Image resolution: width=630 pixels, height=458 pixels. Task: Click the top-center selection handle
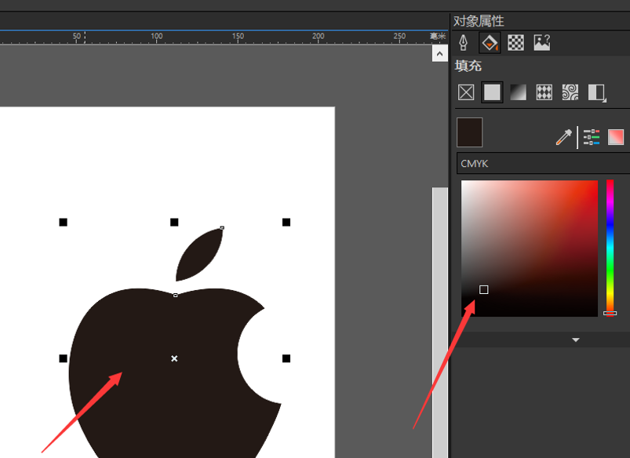coord(174,222)
